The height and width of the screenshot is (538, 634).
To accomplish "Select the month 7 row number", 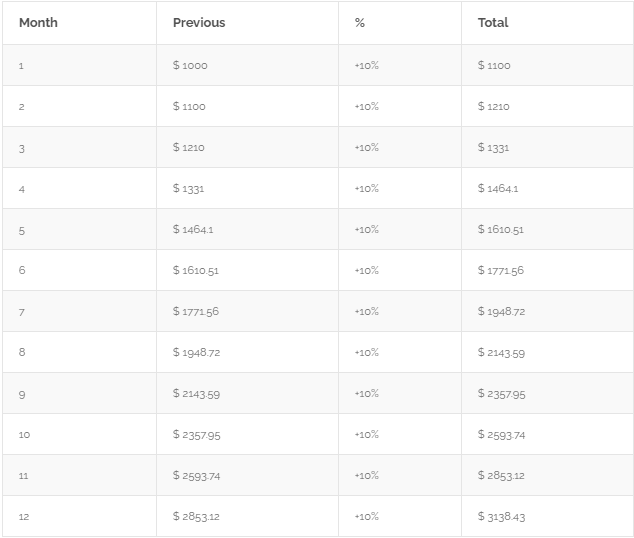I will point(21,312).
